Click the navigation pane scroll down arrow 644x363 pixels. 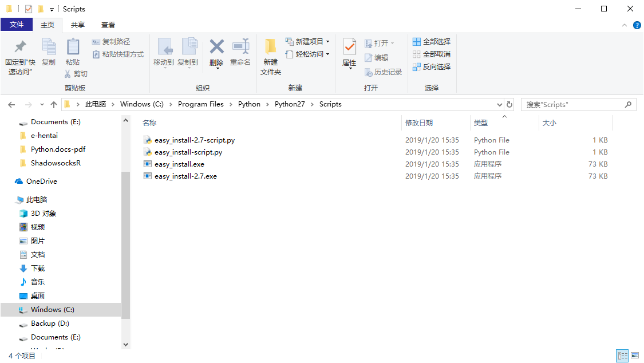coord(126,345)
